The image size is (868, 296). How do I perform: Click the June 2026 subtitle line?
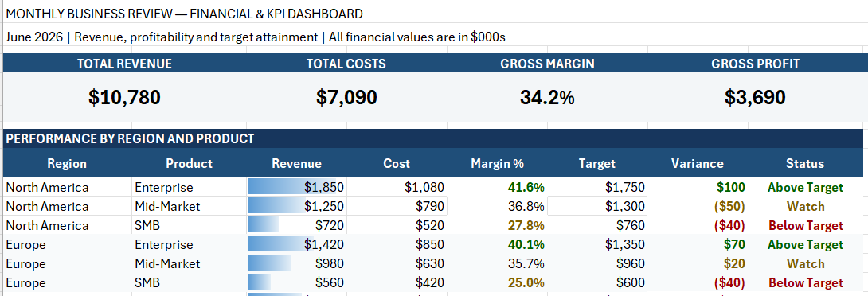(255, 37)
